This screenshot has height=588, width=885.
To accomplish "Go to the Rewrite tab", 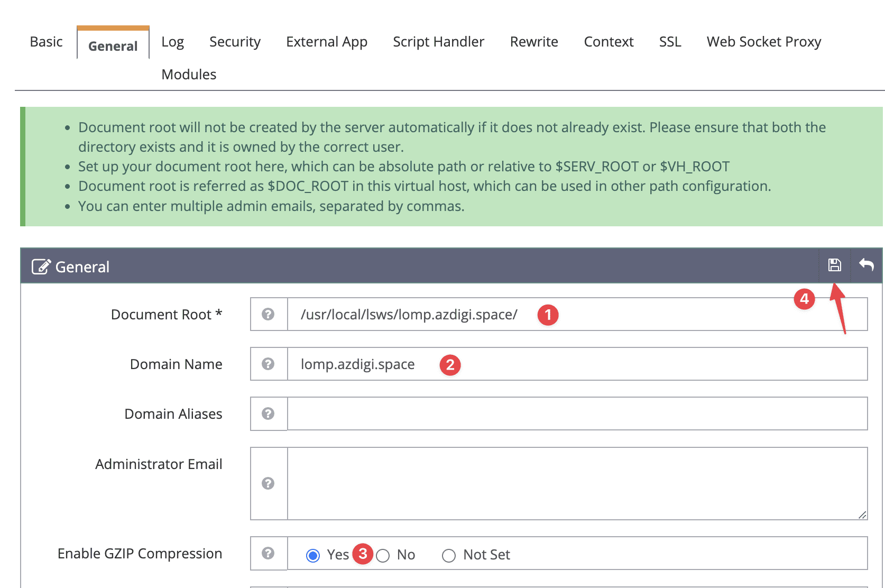I will (533, 42).
